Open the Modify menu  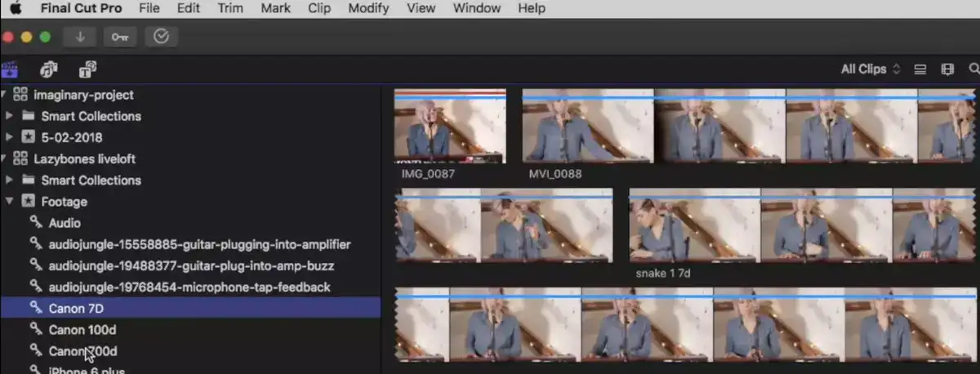tap(368, 9)
